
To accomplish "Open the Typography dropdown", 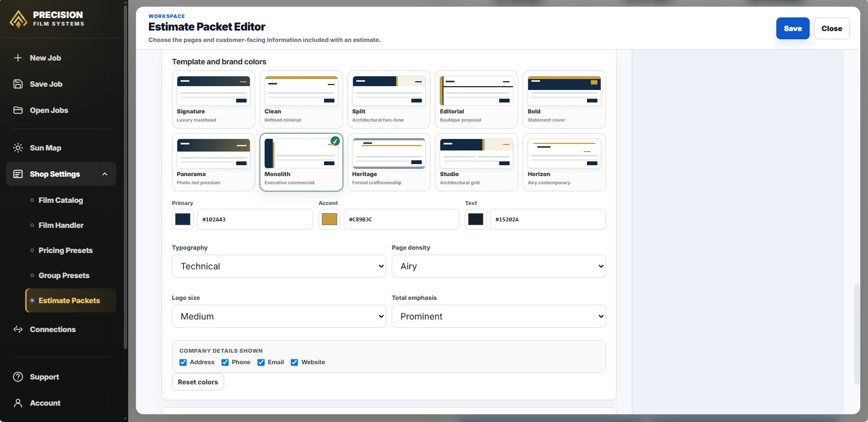I will pyautogui.click(x=279, y=266).
